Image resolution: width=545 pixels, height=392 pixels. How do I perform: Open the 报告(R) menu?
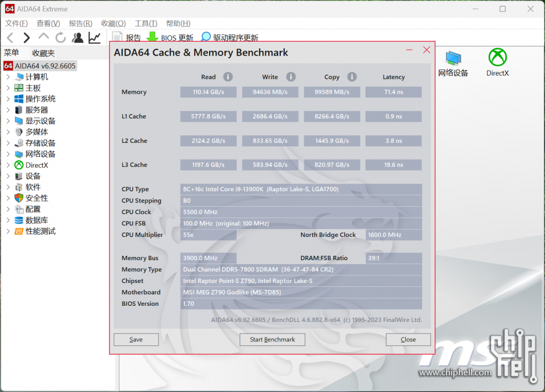(x=80, y=23)
